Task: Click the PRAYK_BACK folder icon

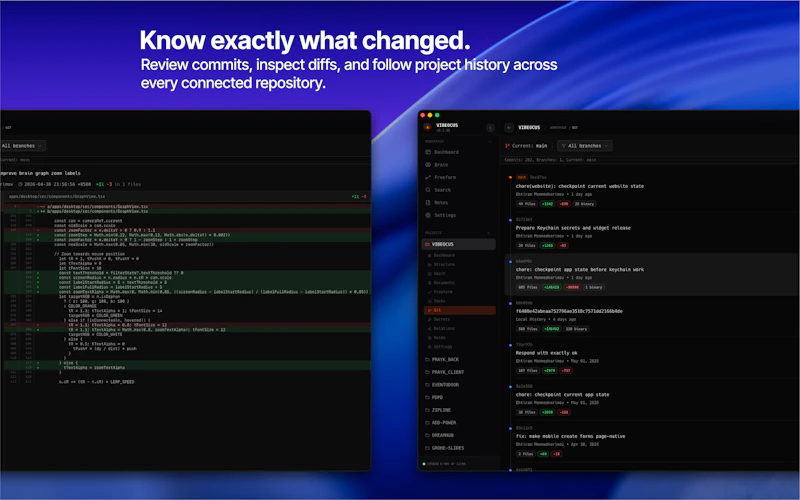Action: (x=428, y=360)
